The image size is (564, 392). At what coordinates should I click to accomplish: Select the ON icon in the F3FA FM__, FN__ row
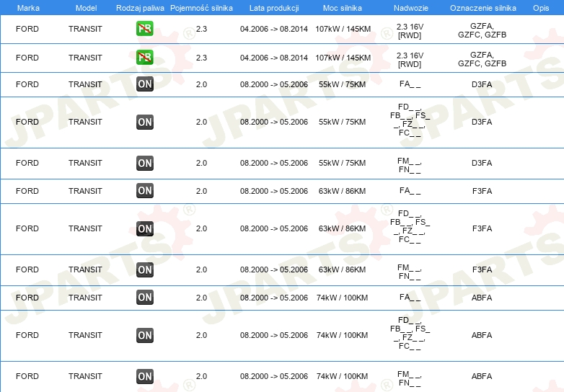click(144, 269)
